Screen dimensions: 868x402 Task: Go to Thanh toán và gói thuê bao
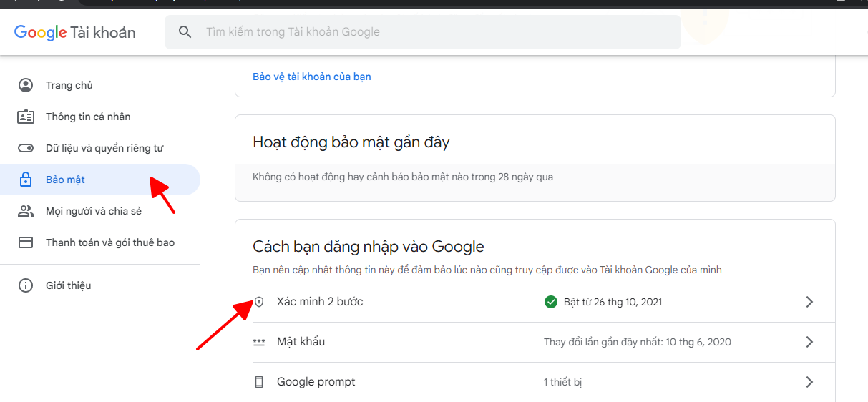[x=110, y=242]
